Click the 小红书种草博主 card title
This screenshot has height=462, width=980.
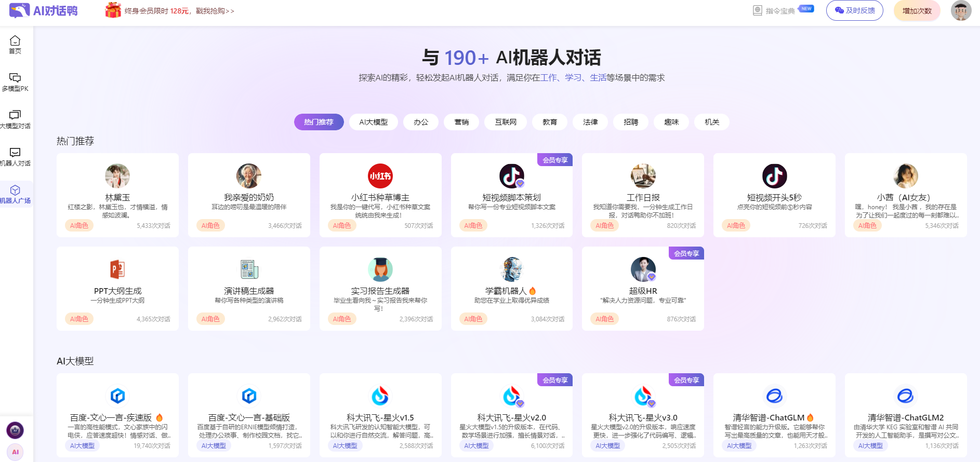pyautogui.click(x=380, y=197)
